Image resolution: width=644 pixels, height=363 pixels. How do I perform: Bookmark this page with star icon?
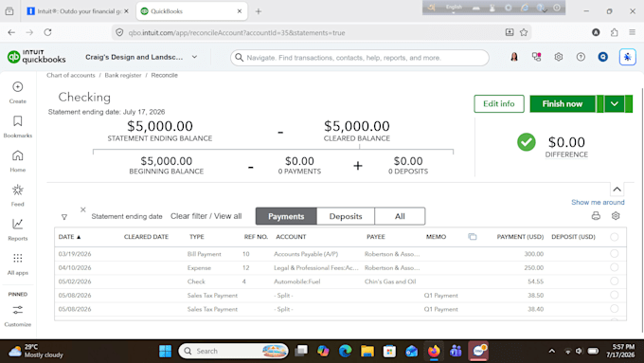pos(523,32)
